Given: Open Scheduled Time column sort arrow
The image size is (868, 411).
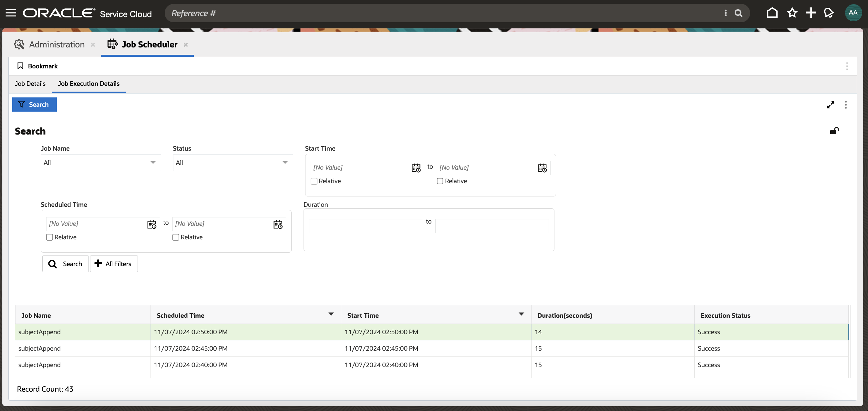Looking at the screenshot, I should (x=331, y=314).
